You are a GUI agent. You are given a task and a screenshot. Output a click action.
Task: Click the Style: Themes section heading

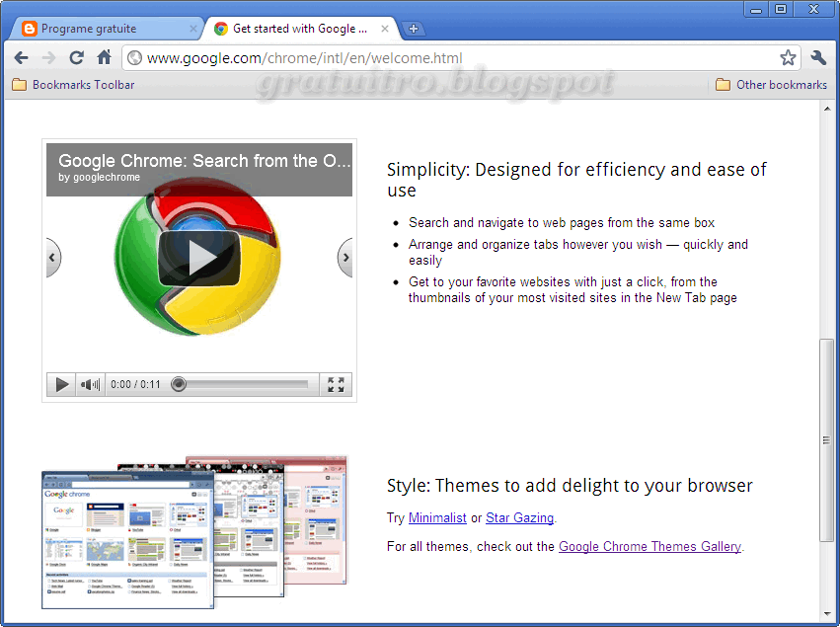point(570,485)
